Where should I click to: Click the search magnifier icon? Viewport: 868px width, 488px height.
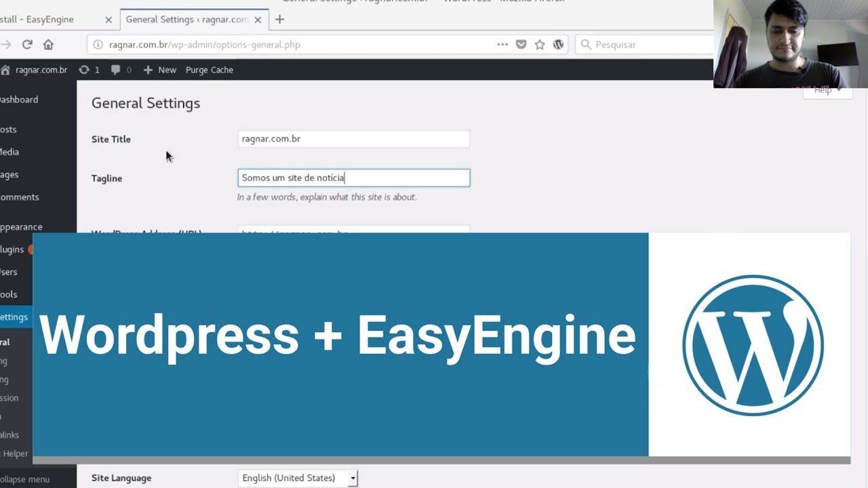[586, 45]
